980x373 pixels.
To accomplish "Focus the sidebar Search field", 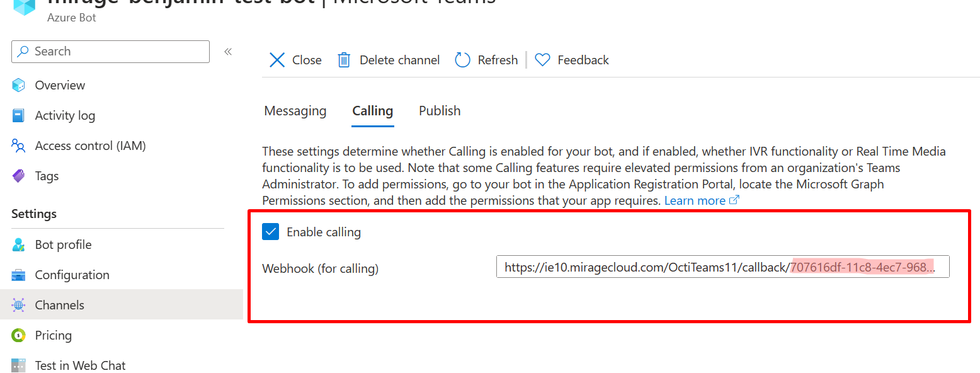I will point(110,52).
